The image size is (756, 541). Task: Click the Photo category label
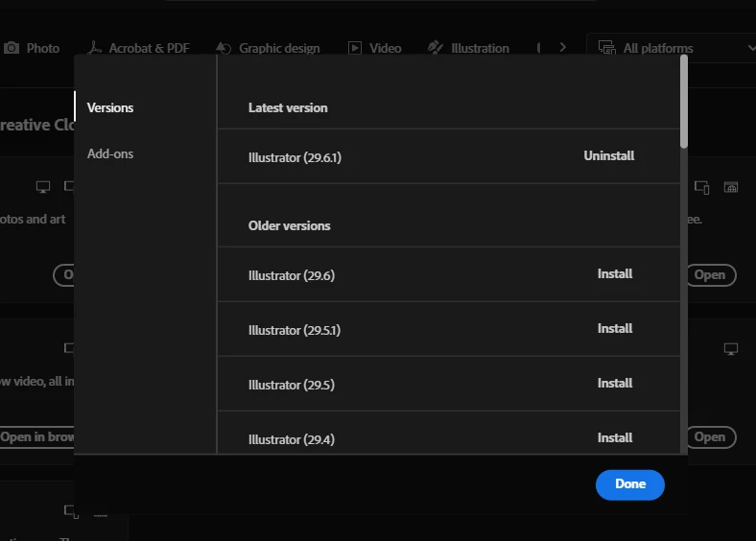43,48
